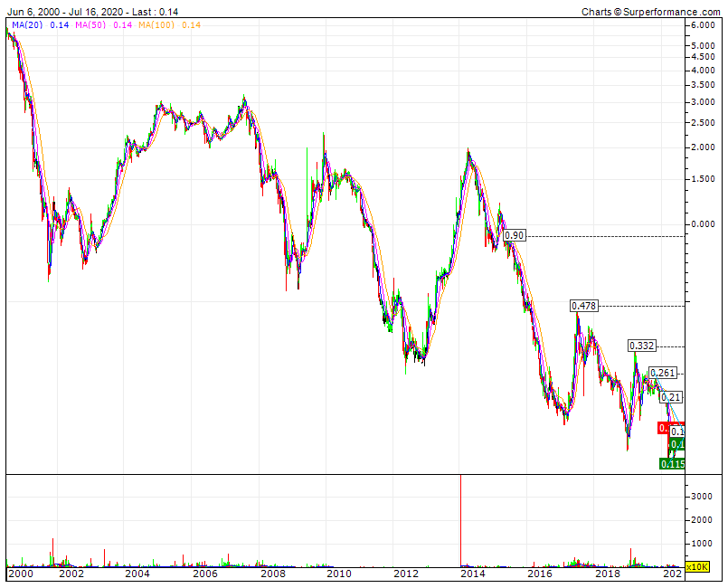Click the blue 0.14 value beside MA(20)
The height and width of the screenshot is (588, 728).
[60, 25]
